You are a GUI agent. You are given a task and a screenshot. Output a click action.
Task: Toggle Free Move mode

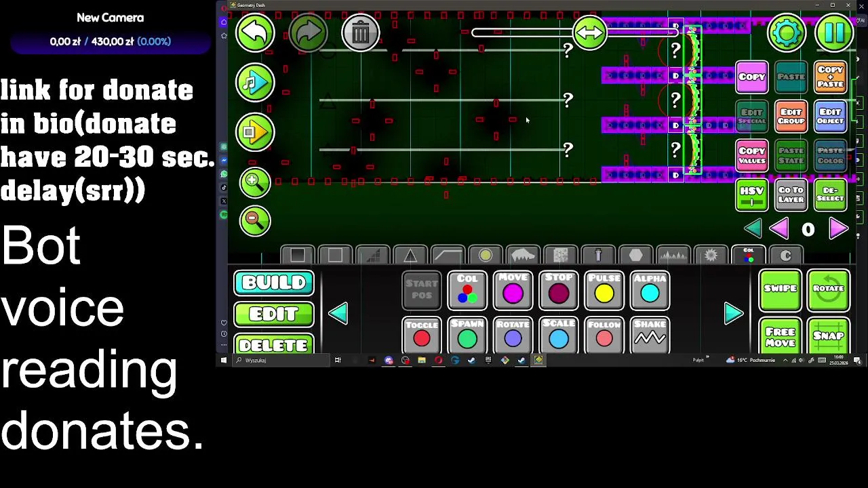[781, 335]
